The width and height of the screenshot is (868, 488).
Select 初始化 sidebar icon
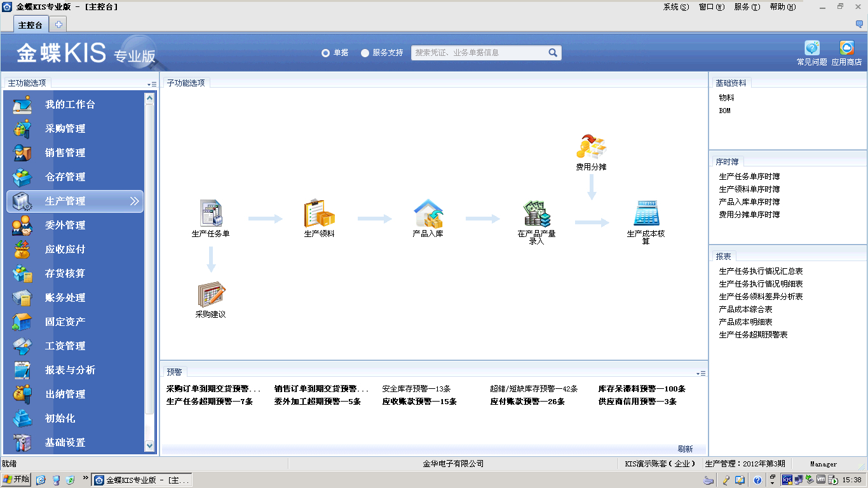point(22,419)
